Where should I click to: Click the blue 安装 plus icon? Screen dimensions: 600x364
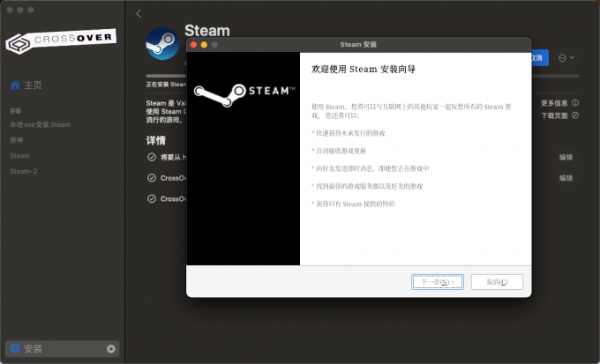[15, 348]
